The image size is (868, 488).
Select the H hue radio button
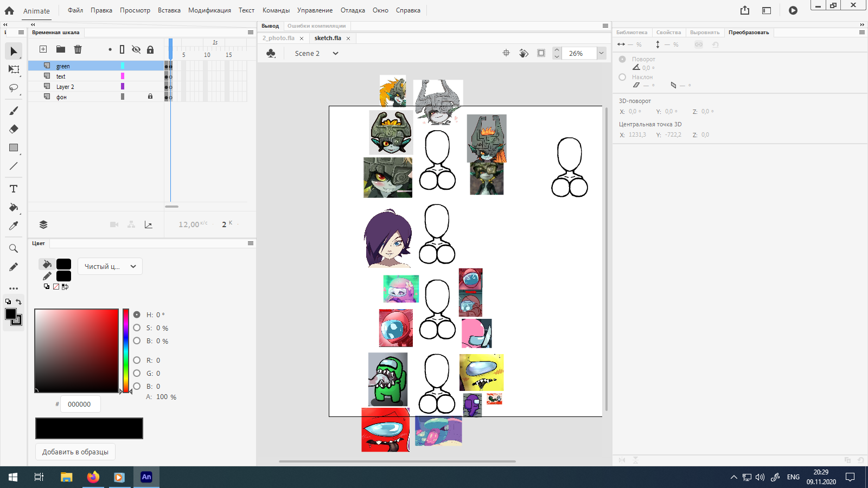coord(137,314)
